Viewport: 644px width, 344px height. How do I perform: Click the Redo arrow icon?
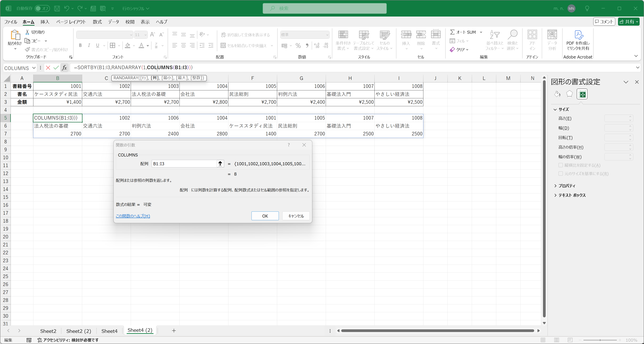[80, 8]
